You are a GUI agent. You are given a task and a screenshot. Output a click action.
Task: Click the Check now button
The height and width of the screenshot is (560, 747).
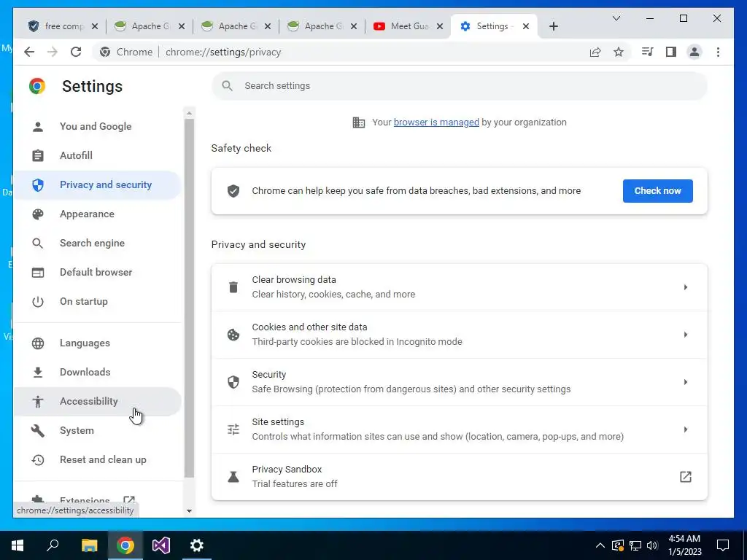point(657,190)
